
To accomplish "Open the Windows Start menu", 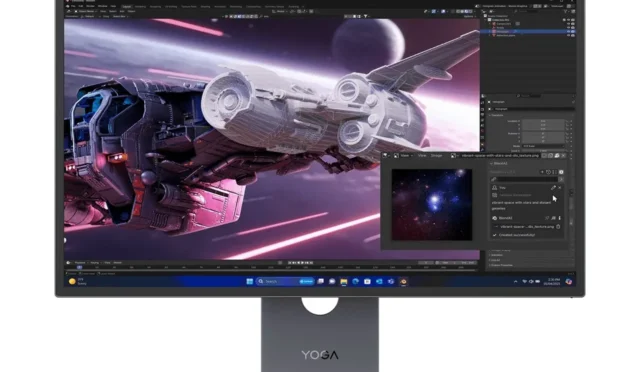I will (x=249, y=281).
